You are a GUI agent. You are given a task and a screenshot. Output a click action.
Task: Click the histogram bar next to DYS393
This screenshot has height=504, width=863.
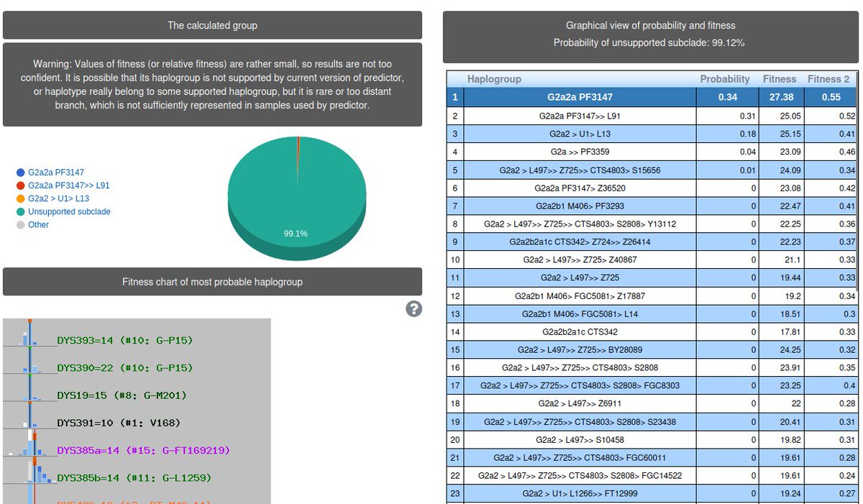click(29, 333)
